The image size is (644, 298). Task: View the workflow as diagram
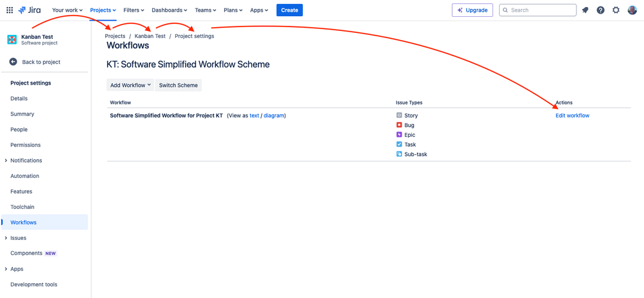coord(273,115)
